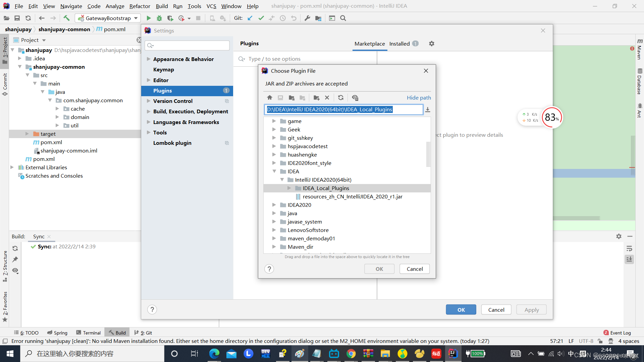Click the file tree vertical scrollbar

point(428,154)
